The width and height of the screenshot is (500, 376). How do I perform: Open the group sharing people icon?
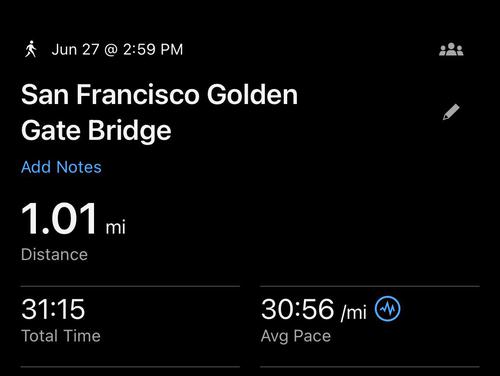pos(451,49)
